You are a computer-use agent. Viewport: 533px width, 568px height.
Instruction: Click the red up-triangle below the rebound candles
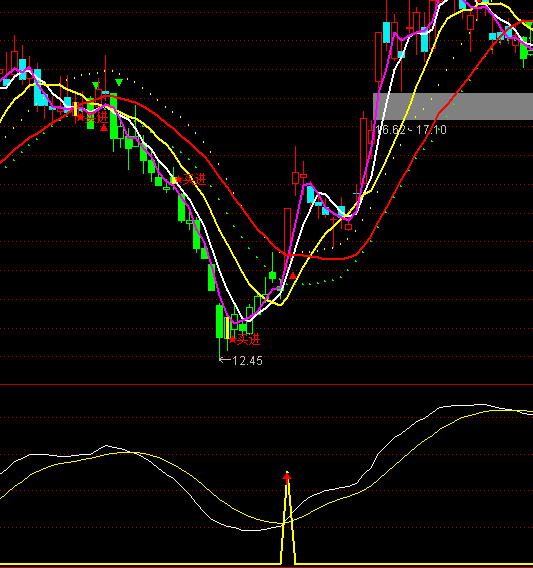tap(293, 276)
